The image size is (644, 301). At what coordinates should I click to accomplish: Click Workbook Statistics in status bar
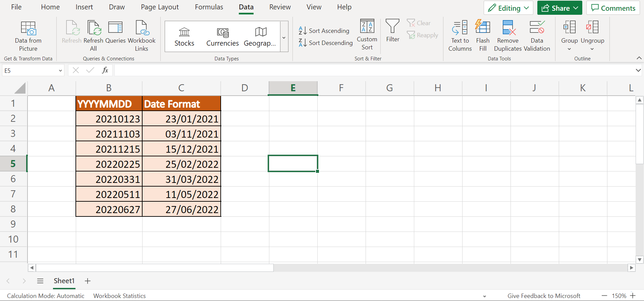point(119,296)
